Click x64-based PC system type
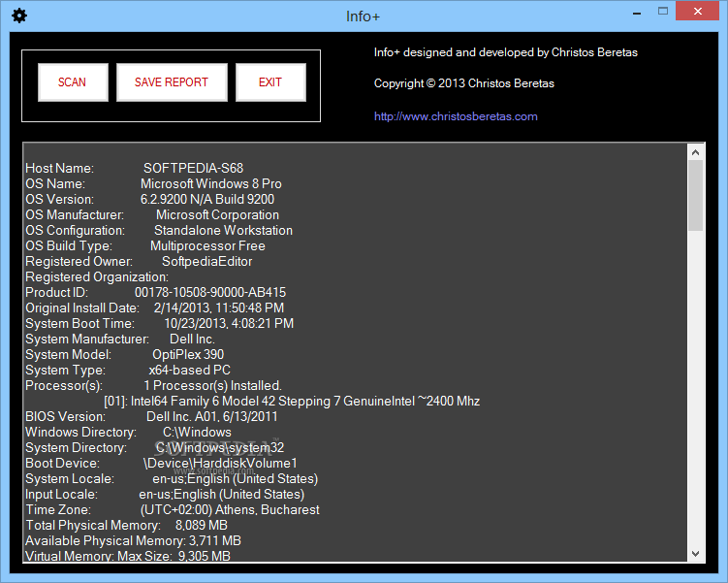The width and height of the screenshot is (728, 583). pos(189,371)
